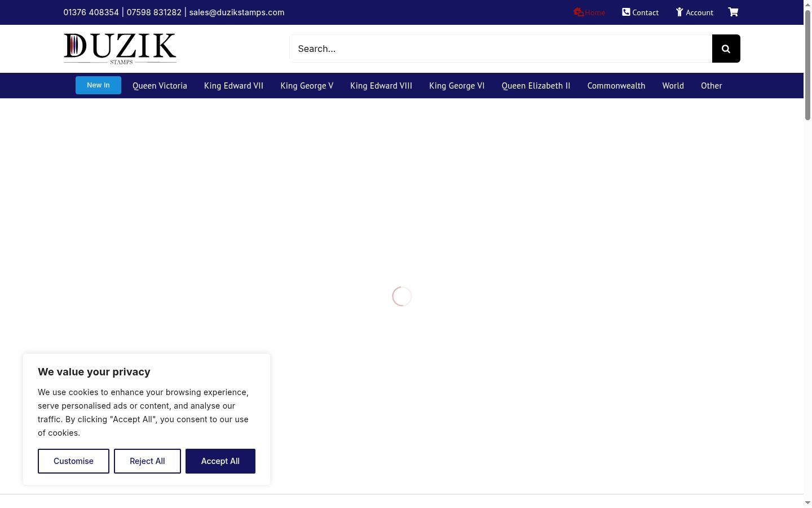The image size is (812, 508).
Task: Open the King George V menu
Action: tap(307, 86)
